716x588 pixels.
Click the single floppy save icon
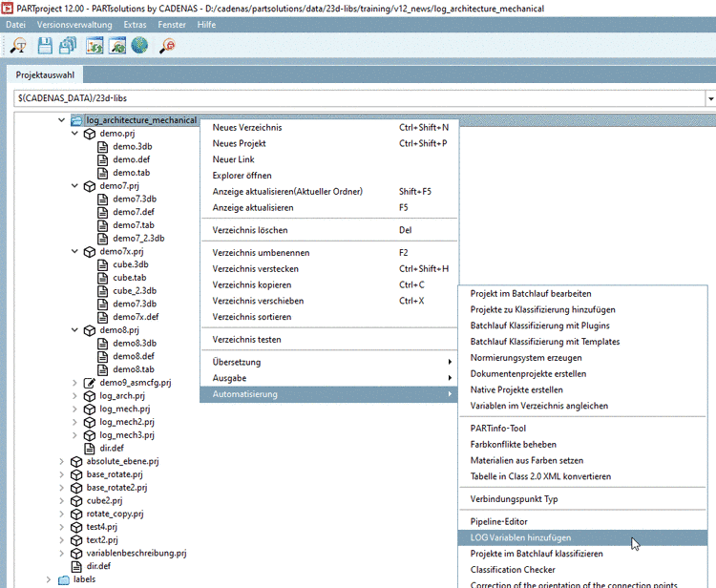tap(45, 46)
